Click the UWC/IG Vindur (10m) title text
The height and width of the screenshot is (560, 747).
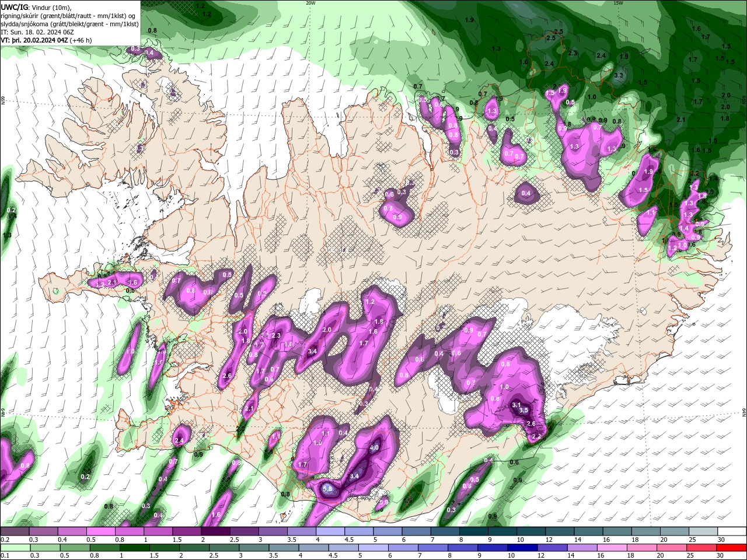coord(35,7)
